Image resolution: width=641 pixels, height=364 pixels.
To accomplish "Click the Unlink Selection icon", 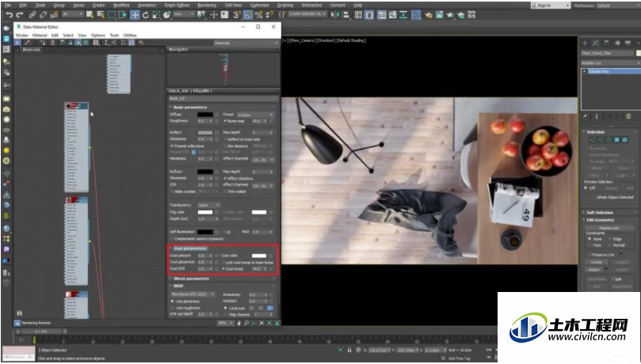I will (x=43, y=15).
